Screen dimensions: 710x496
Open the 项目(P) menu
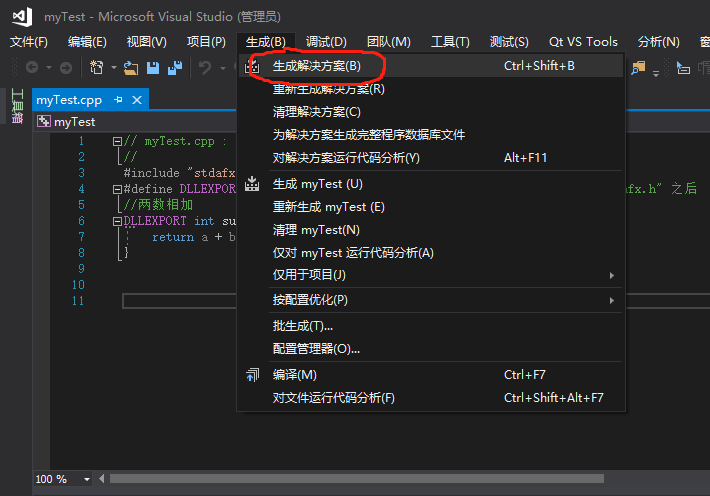(x=206, y=42)
